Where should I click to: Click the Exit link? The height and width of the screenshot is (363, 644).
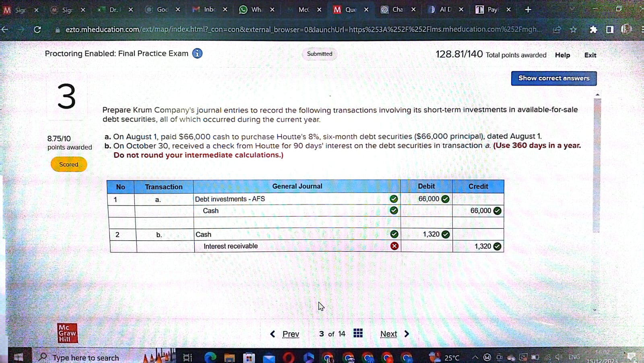(590, 55)
